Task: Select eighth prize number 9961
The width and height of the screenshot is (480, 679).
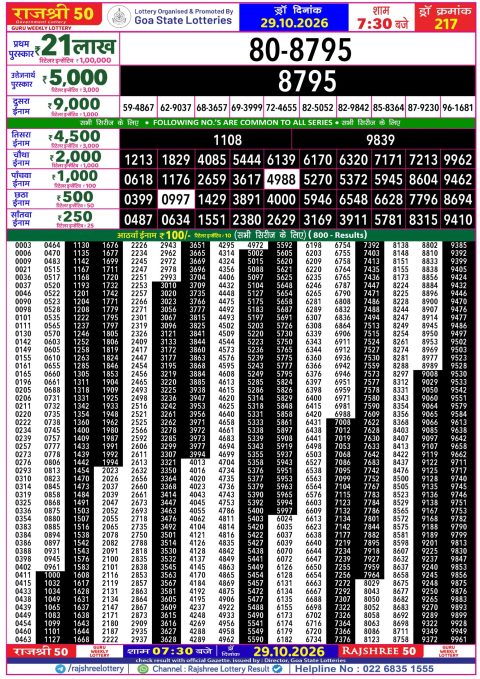Action: [x=458, y=640]
